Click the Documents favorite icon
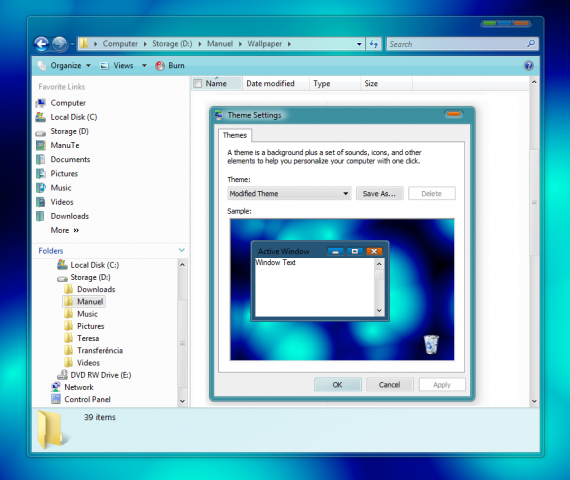 41,160
